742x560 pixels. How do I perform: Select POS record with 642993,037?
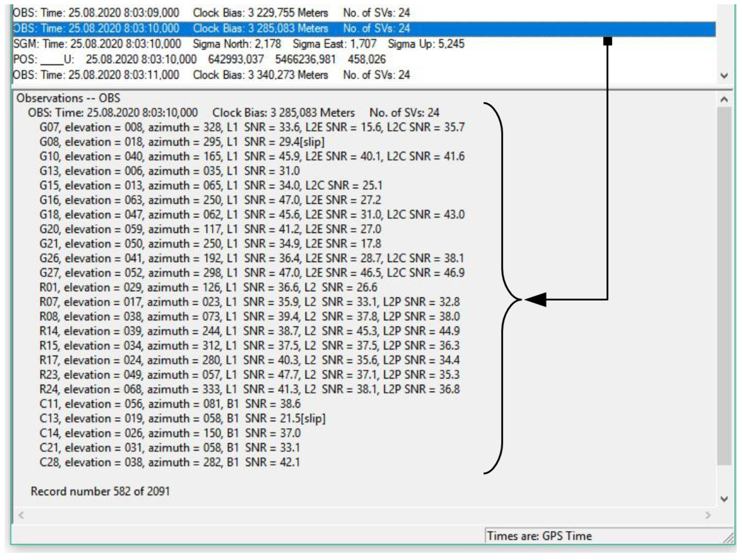[199, 59]
